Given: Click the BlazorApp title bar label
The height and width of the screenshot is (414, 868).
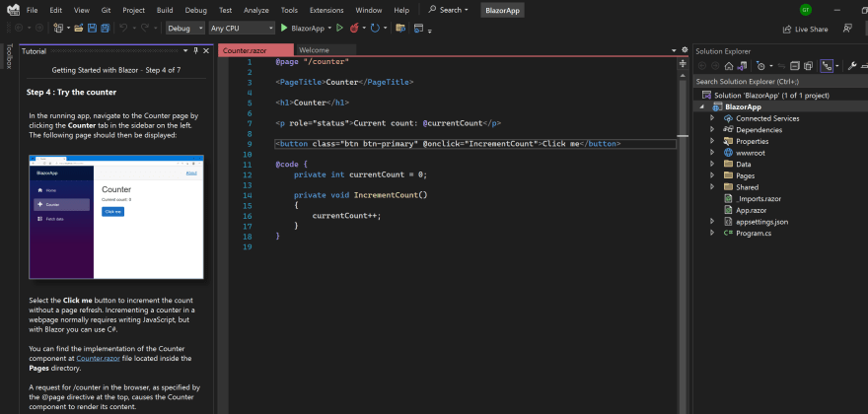Looking at the screenshot, I should 502,10.
